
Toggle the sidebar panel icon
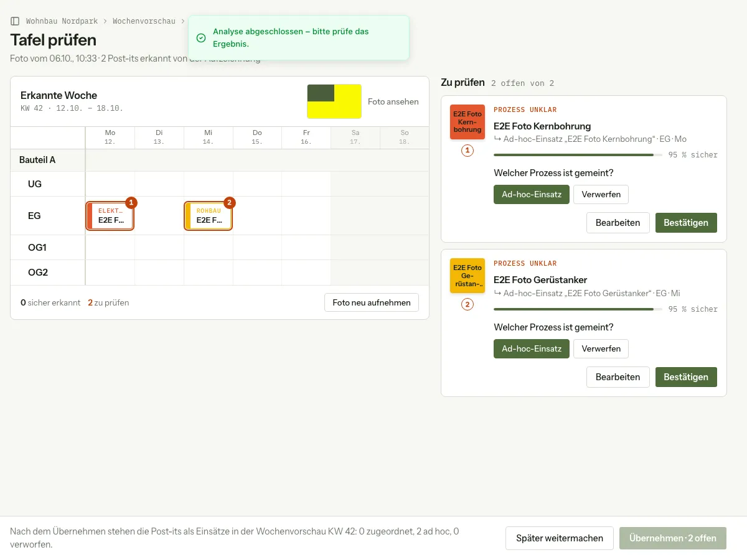click(x=15, y=21)
